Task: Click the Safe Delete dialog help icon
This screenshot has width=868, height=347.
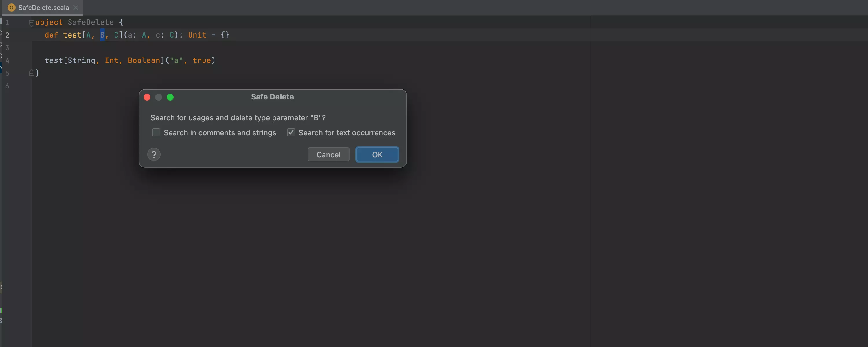Action: pos(154,154)
